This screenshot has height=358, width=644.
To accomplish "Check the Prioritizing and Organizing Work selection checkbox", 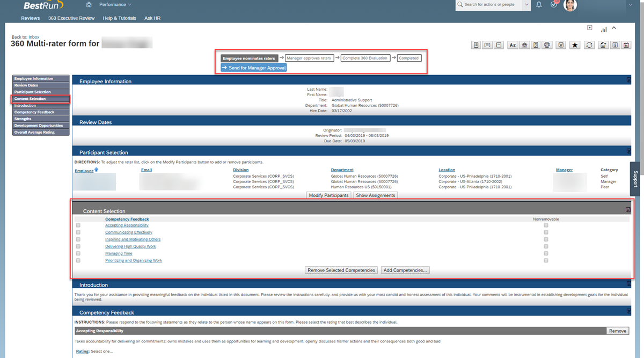I will [x=78, y=260].
